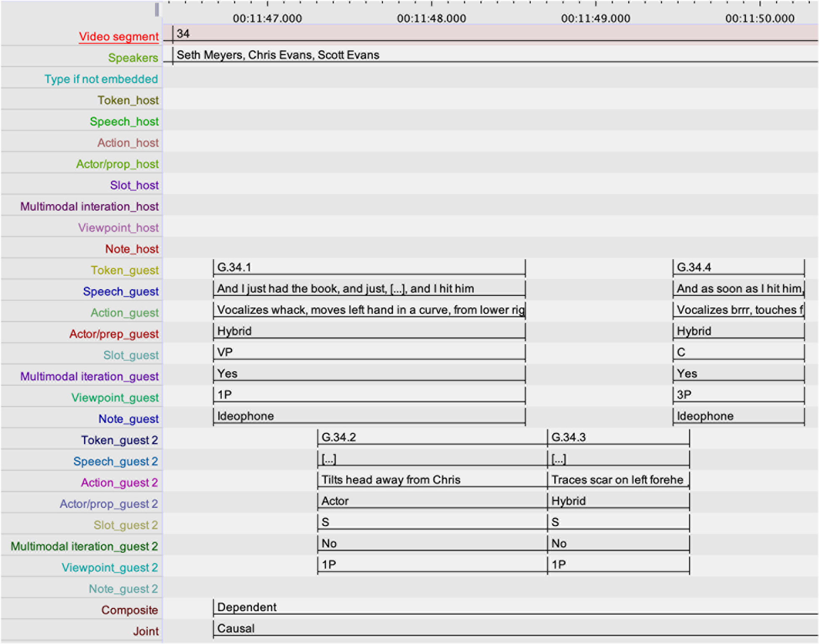Select the VP slot annotation
Image resolution: width=819 pixels, height=644 pixels.
click(x=369, y=352)
